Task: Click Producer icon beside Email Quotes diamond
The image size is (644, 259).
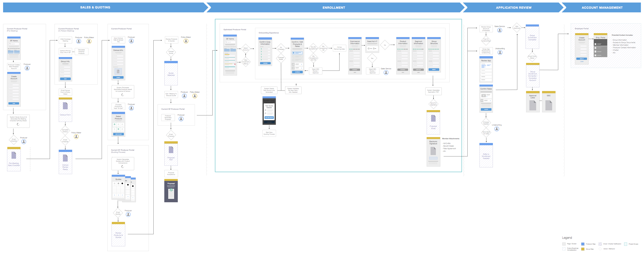Action: click(128, 214)
